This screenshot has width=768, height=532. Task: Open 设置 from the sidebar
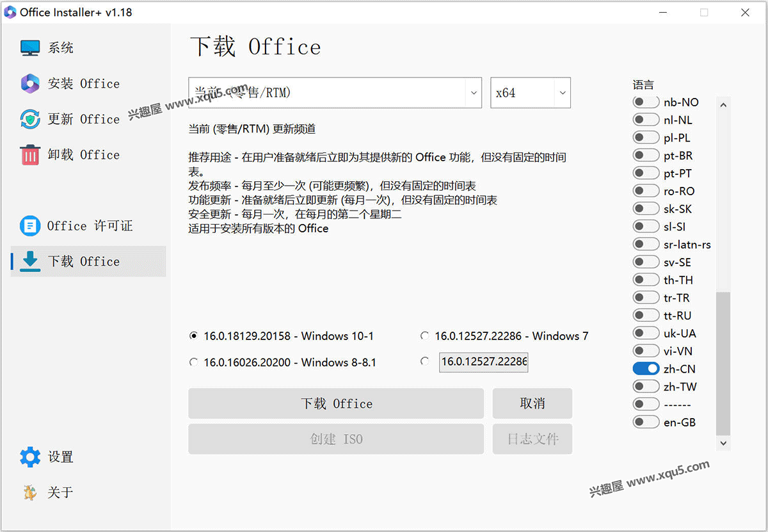pyautogui.click(x=88, y=457)
